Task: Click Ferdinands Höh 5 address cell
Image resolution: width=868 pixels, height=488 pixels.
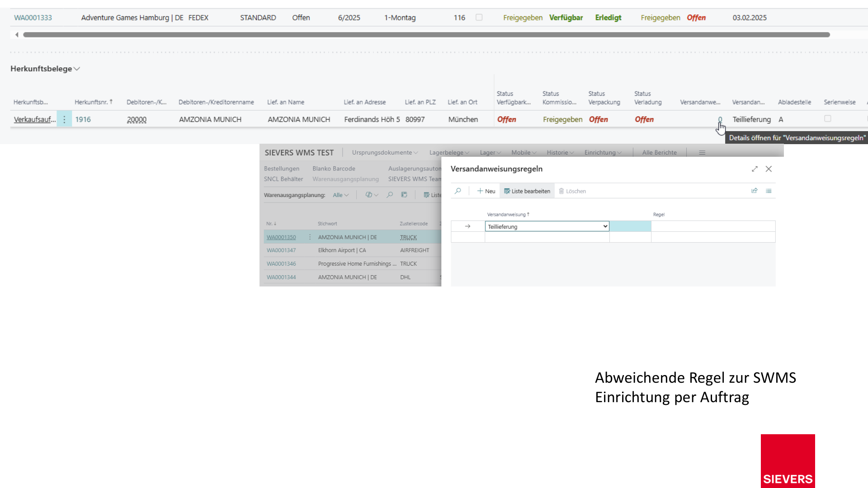Action: pos(372,119)
